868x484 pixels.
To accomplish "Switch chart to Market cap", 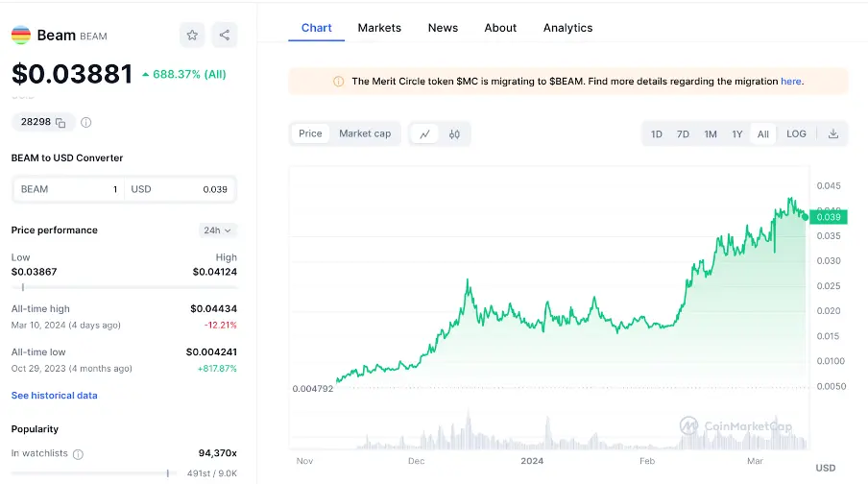I will coord(365,133).
